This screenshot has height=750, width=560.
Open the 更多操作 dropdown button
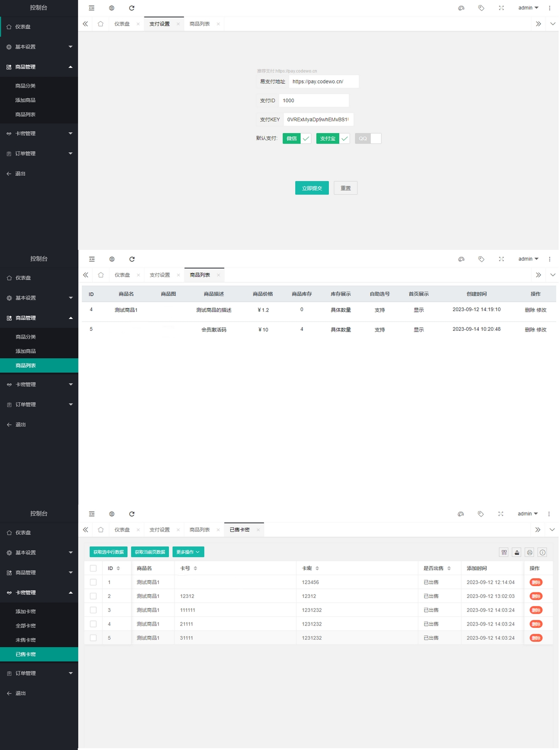pyautogui.click(x=188, y=552)
